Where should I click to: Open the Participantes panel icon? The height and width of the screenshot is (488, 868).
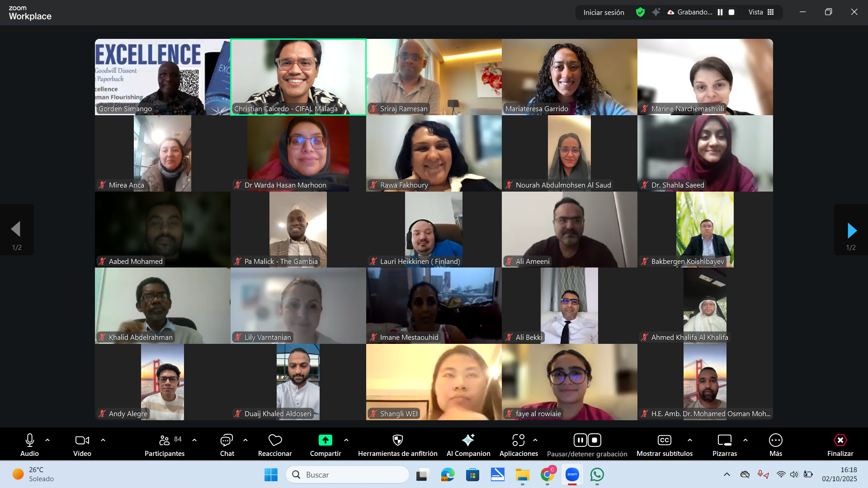click(x=165, y=440)
